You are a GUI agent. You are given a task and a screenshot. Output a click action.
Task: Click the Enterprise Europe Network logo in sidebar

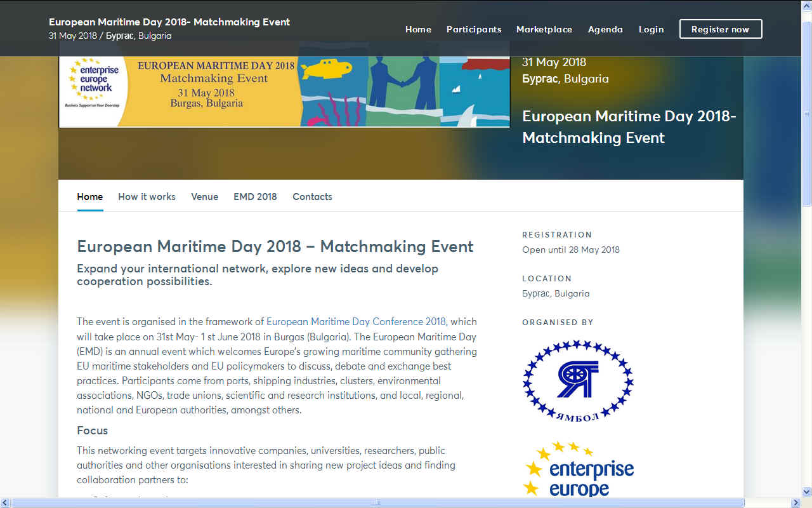pos(578,470)
